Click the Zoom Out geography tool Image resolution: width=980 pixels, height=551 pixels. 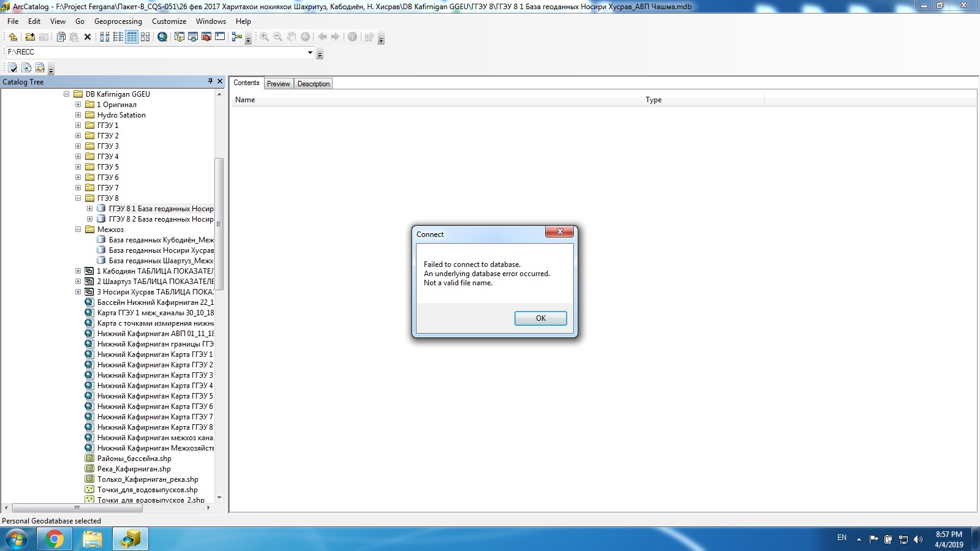point(278,37)
